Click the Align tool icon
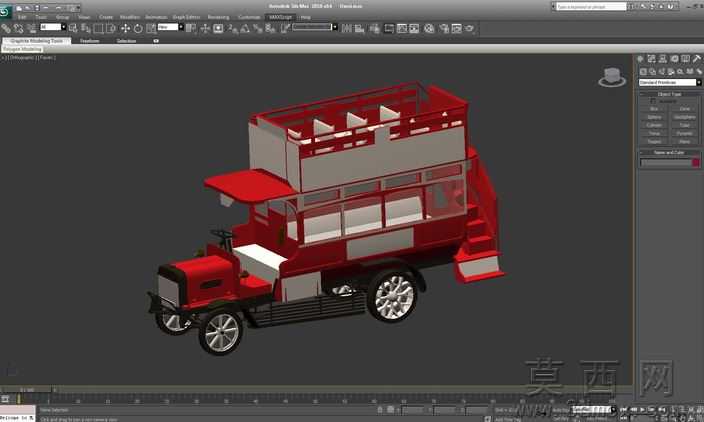Screen dimensions: 704x422 click(x=360, y=28)
